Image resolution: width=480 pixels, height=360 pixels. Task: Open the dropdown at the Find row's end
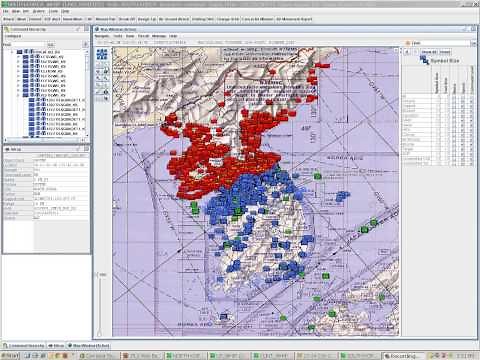tap(85, 45)
